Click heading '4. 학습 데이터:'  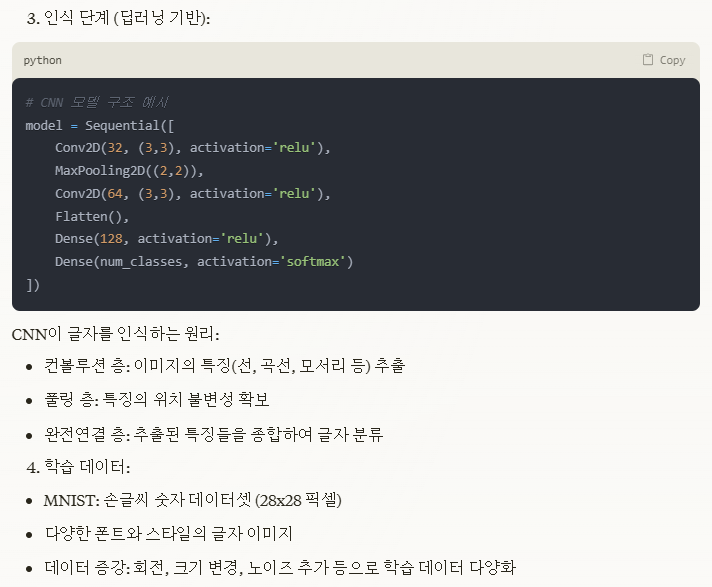pos(78,467)
